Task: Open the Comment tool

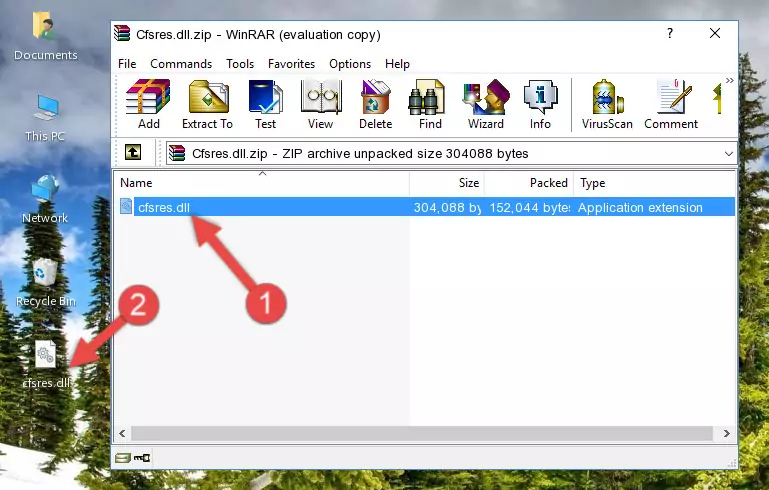Action: click(671, 104)
